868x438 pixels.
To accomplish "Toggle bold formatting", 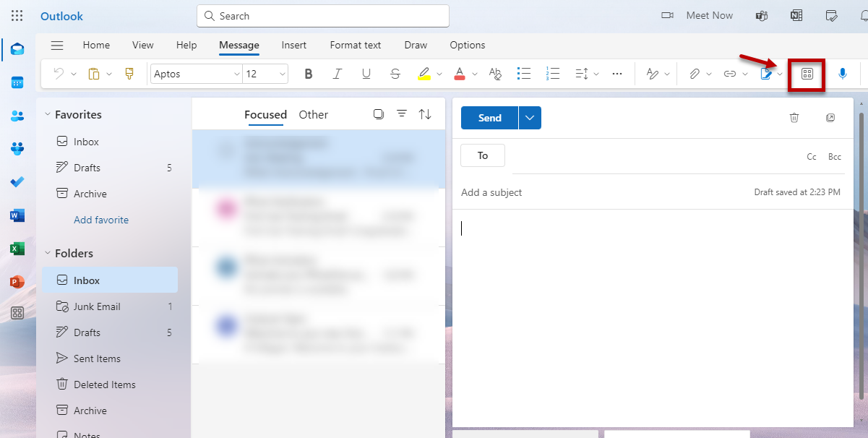I will 309,74.
